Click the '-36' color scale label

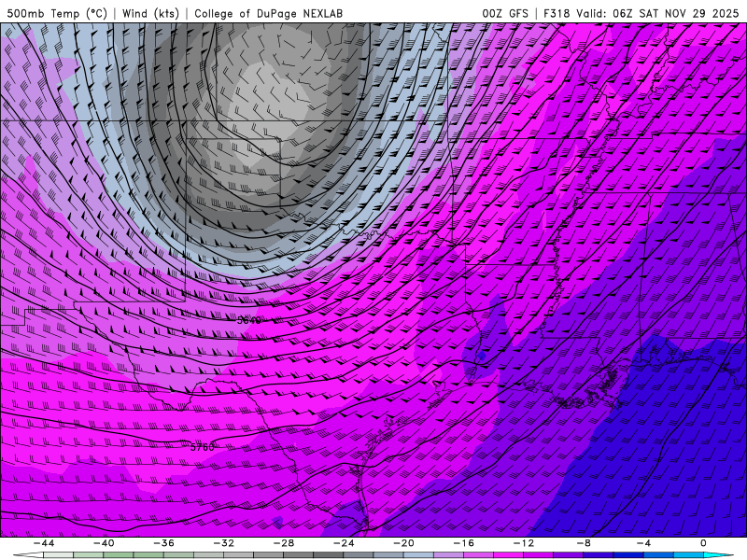164,543
